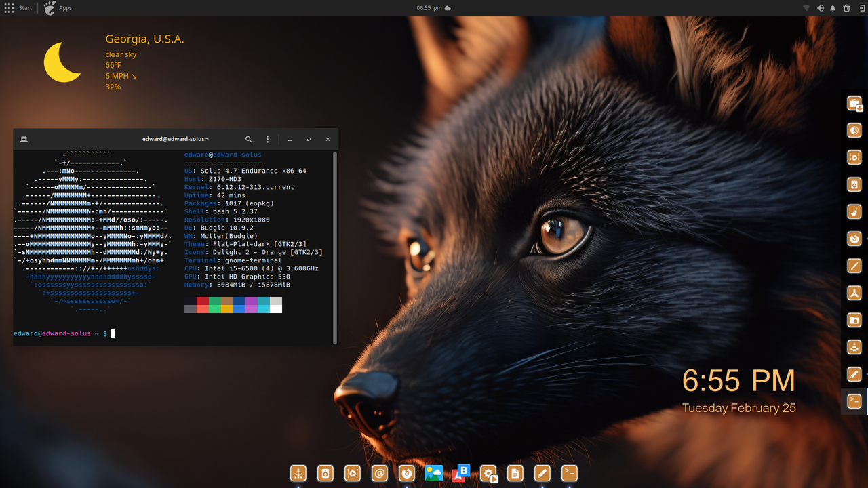868x488 pixels.
Task: Click the DE line Budgie 10.9.2
Action: click(x=219, y=228)
